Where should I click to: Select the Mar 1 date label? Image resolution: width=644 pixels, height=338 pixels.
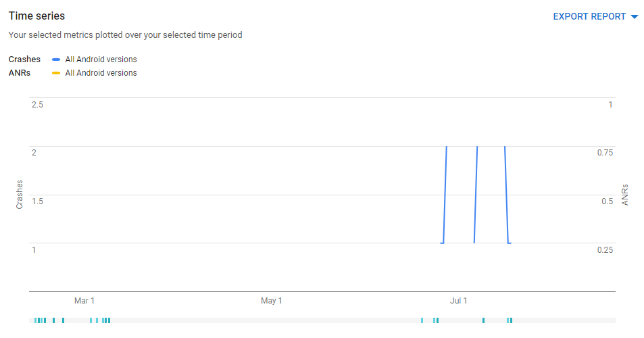point(84,301)
